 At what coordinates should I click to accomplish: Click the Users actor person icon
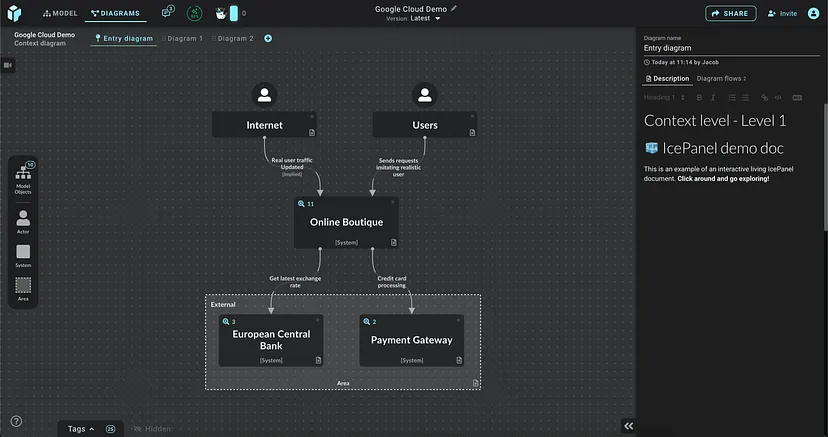coord(425,95)
